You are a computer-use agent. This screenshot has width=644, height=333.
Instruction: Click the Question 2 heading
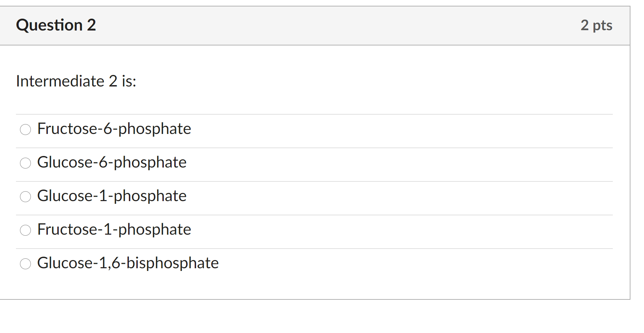(56, 25)
